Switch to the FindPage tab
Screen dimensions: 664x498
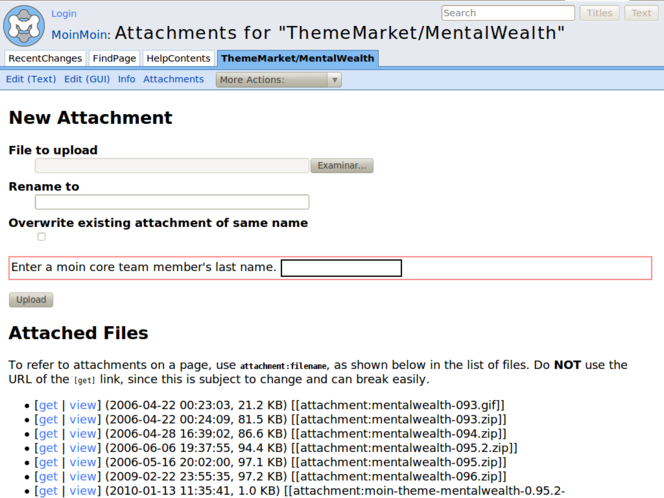coord(115,59)
